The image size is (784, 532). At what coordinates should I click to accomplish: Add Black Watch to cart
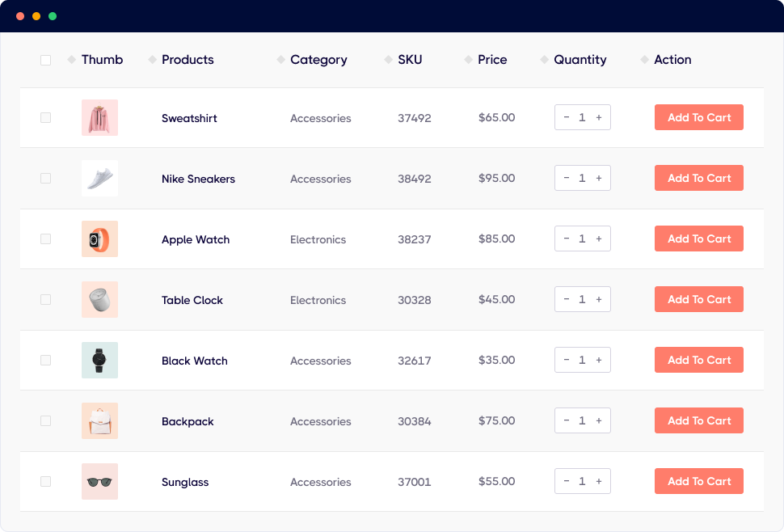pyautogui.click(x=698, y=361)
